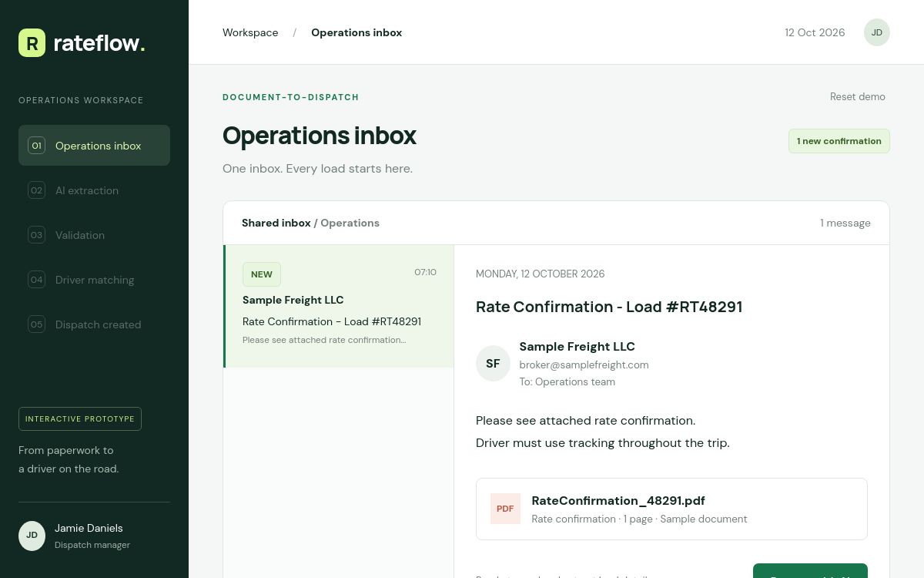This screenshot has width=924, height=578.
Task: Open Dispatch created step
Action: click(x=94, y=324)
